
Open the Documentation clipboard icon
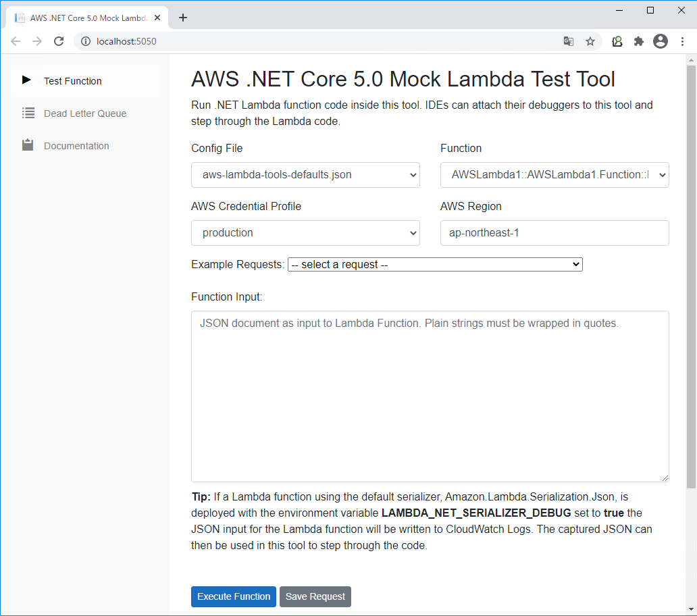pyautogui.click(x=28, y=145)
